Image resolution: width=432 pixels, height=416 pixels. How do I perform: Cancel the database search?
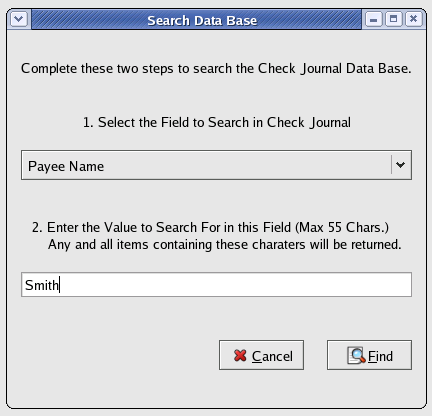point(261,355)
